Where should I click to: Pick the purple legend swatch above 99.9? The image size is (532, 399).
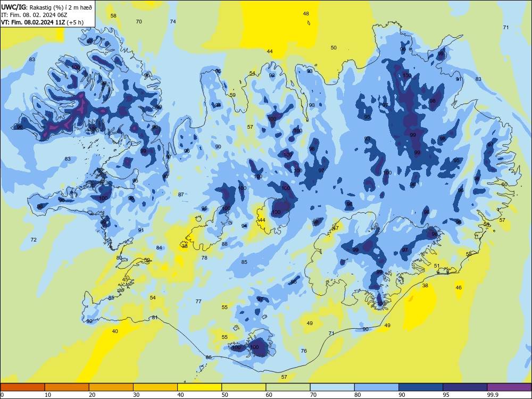coord(509,387)
